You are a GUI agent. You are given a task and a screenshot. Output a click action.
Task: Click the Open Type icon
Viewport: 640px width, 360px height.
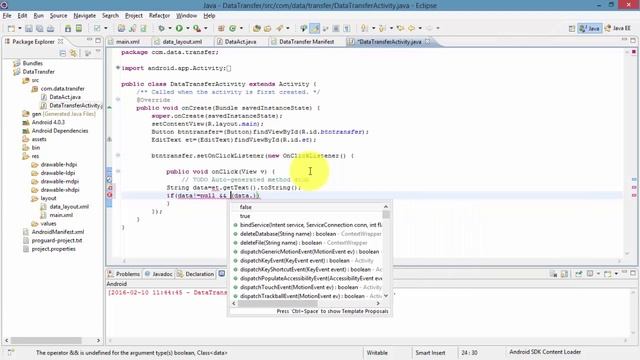257,28
